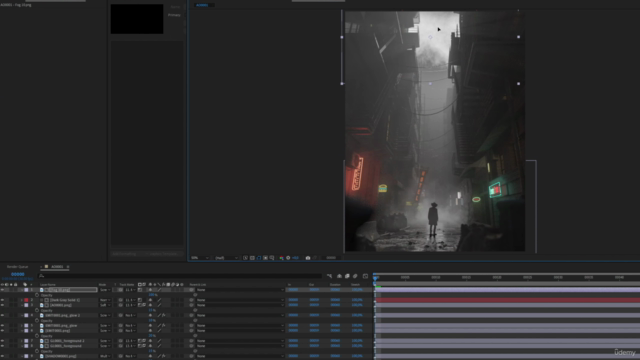Click the Mode column header
640x360 pixels.
[x=102, y=284]
